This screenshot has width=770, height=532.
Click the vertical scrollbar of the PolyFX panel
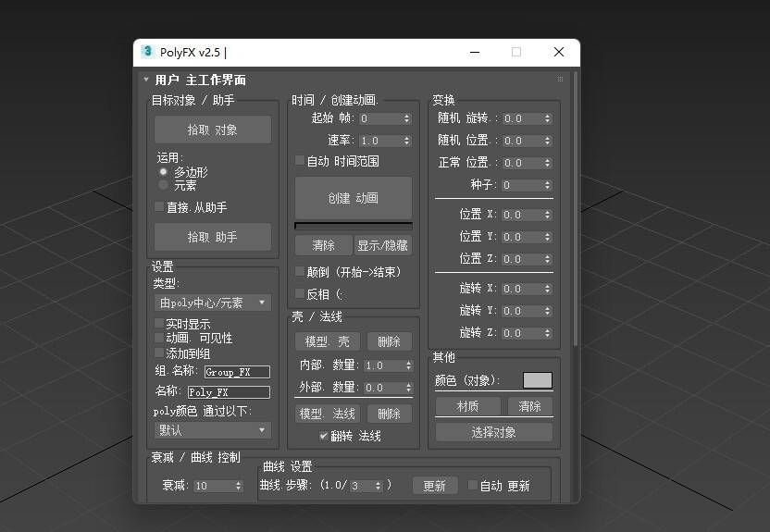coord(575,208)
